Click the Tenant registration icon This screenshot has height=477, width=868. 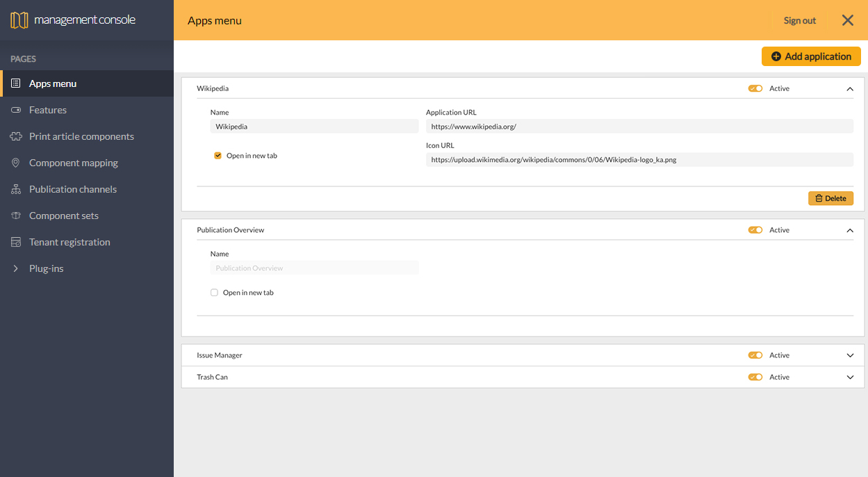click(x=15, y=242)
